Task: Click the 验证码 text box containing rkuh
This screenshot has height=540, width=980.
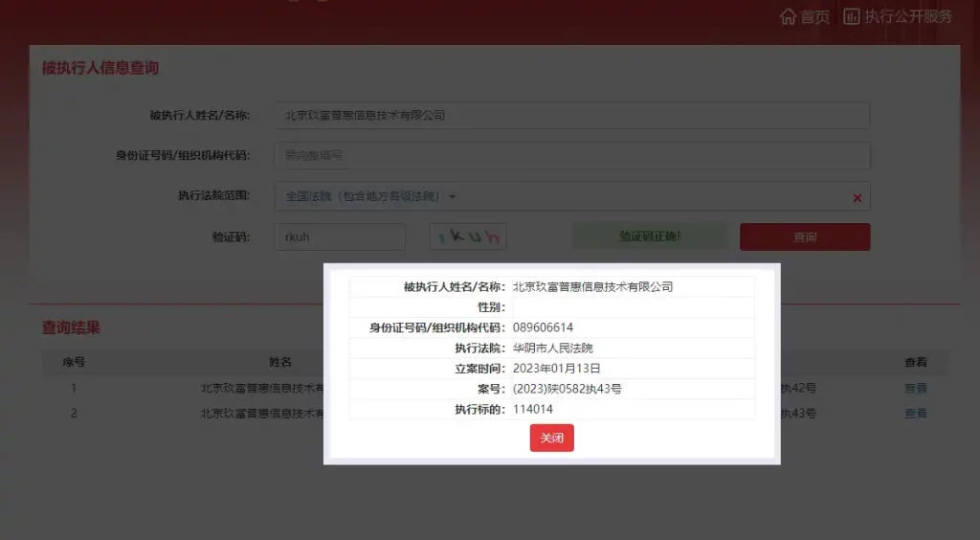Action: pos(340,236)
